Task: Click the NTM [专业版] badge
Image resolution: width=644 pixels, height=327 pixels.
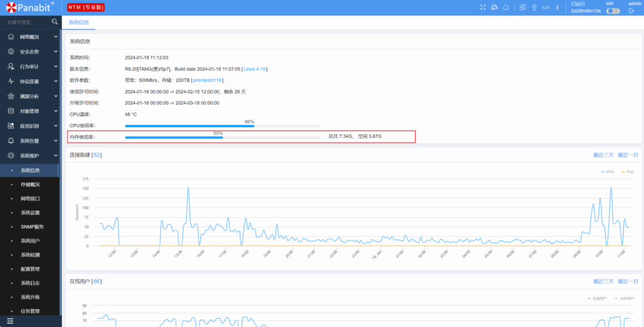Action: (x=86, y=7)
